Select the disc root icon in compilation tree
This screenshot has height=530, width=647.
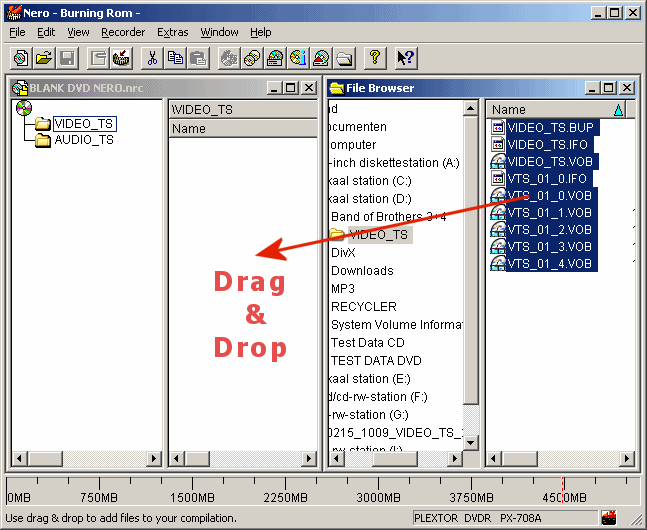(x=24, y=108)
